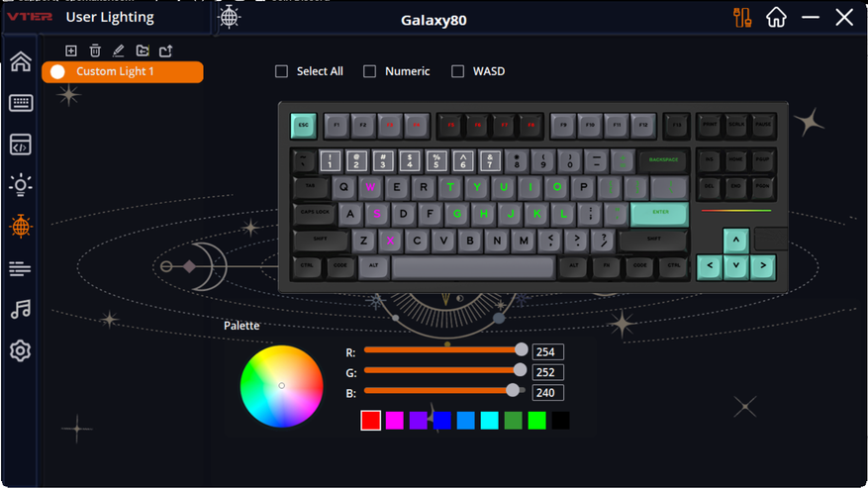This screenshot has width=868, height=488.
Task: Export the lighting profile
Action: tap(166, 50)
